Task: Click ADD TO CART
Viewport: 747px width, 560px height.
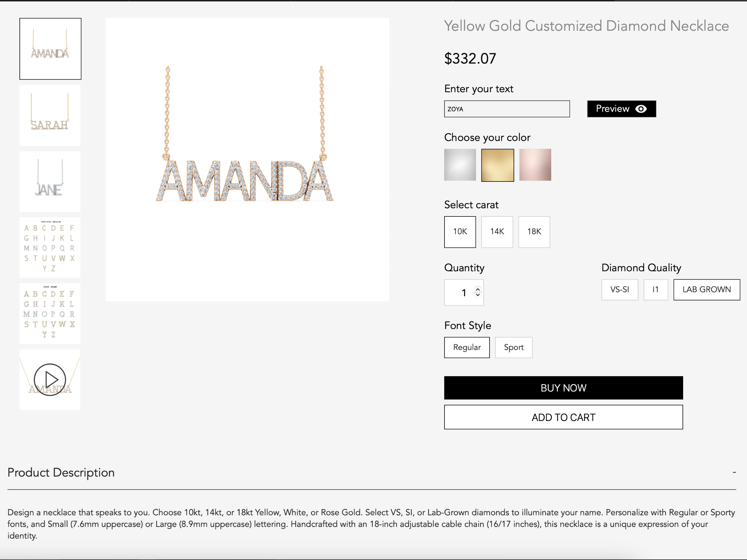Action: 563,417
